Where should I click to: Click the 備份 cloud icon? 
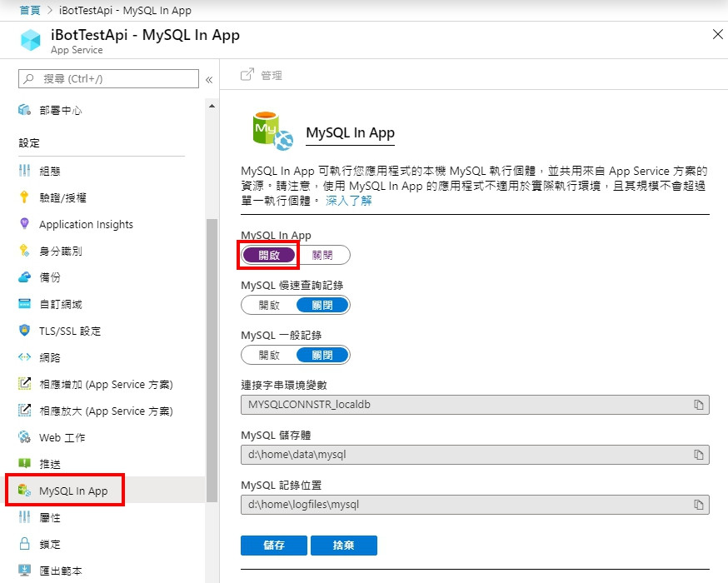point(24,277)
